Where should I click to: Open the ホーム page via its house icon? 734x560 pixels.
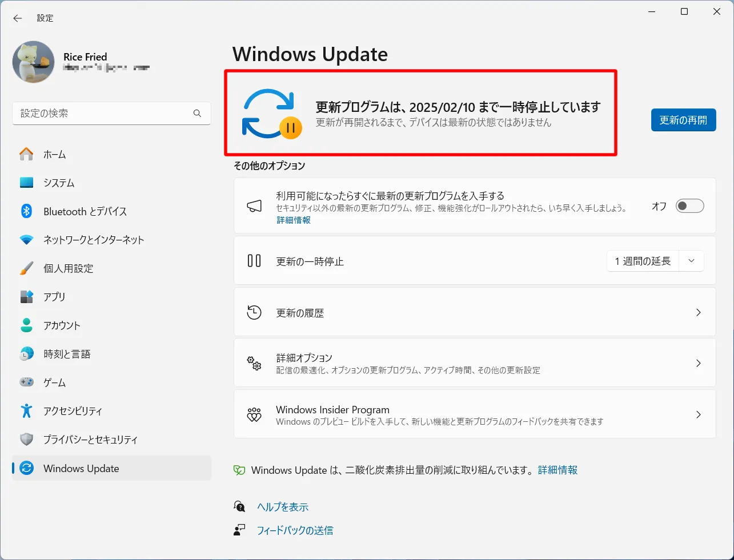tap(26, 154)
